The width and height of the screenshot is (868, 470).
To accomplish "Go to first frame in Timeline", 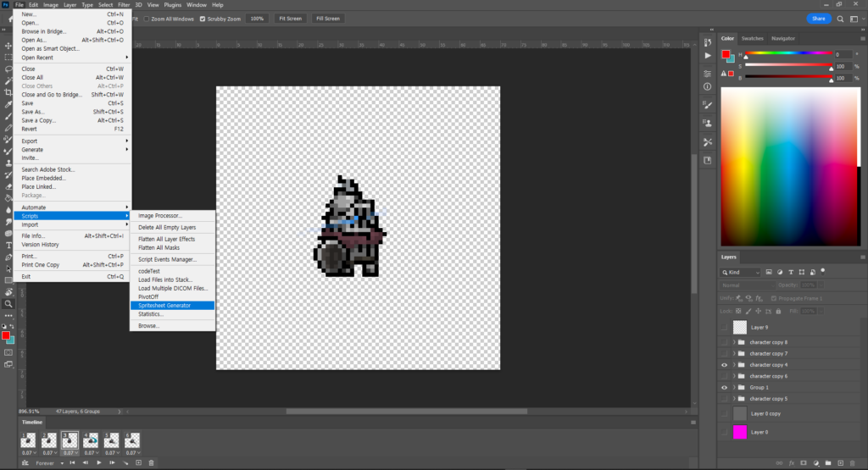I will [73, 463].
